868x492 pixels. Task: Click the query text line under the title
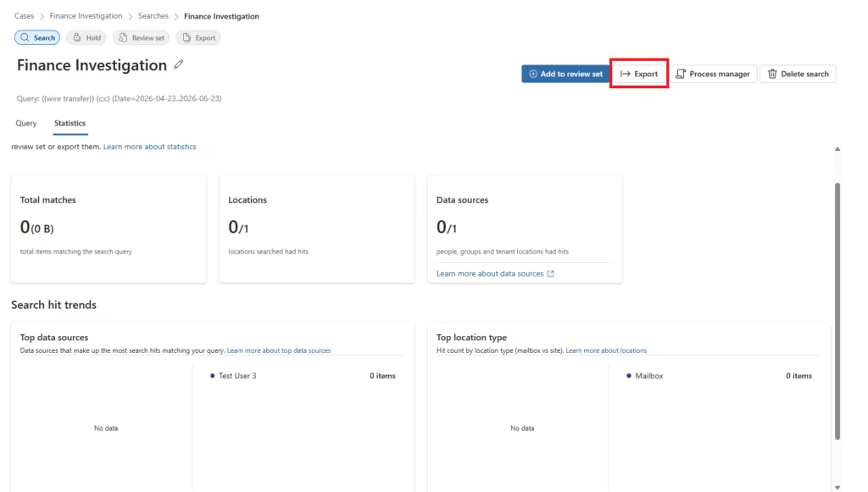tap(119, 98)
